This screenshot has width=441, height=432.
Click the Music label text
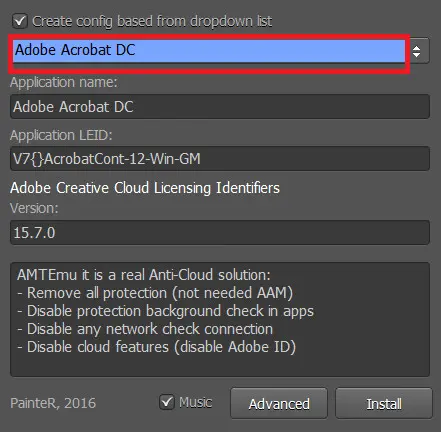click(x=195, y=402)
